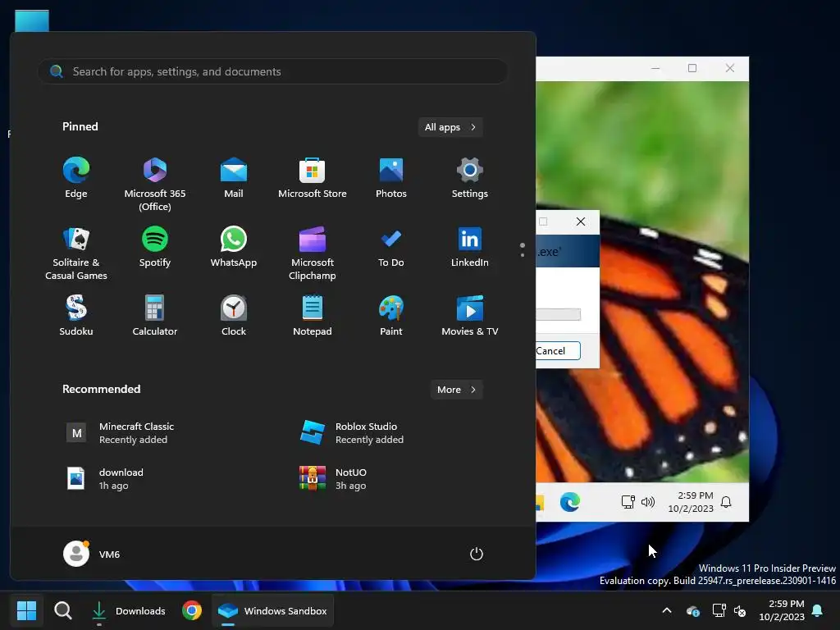Open Google Chrome from taskbar
Screen dimensions: 840x630
[192, 610]
